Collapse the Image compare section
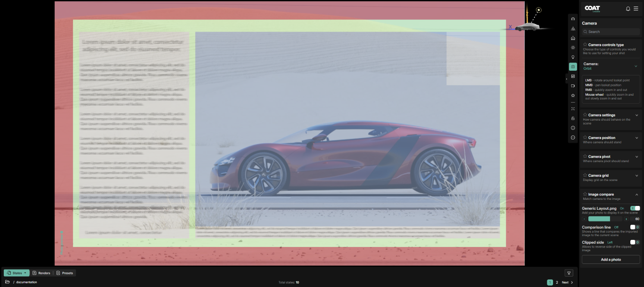 (x=636, y=194)
